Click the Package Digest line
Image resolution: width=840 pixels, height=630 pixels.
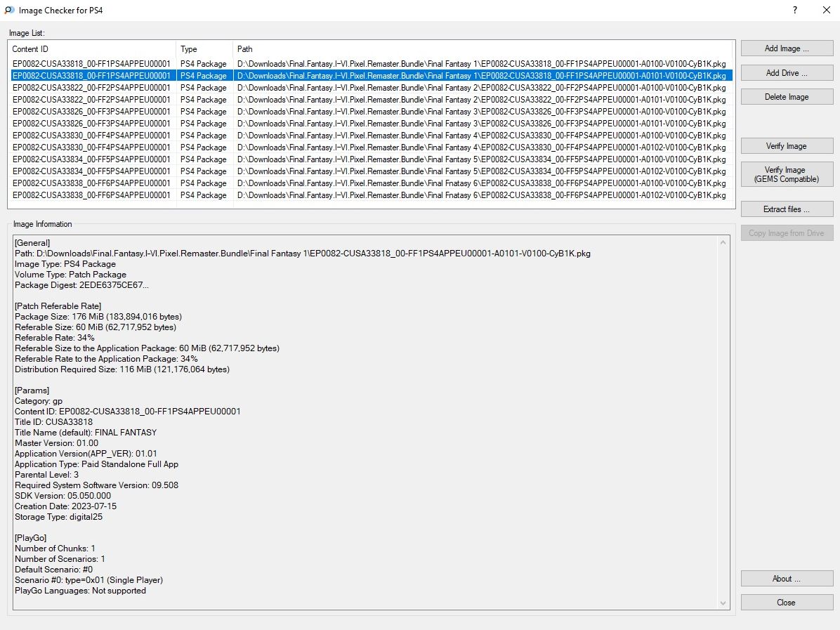tap(81, 285)
